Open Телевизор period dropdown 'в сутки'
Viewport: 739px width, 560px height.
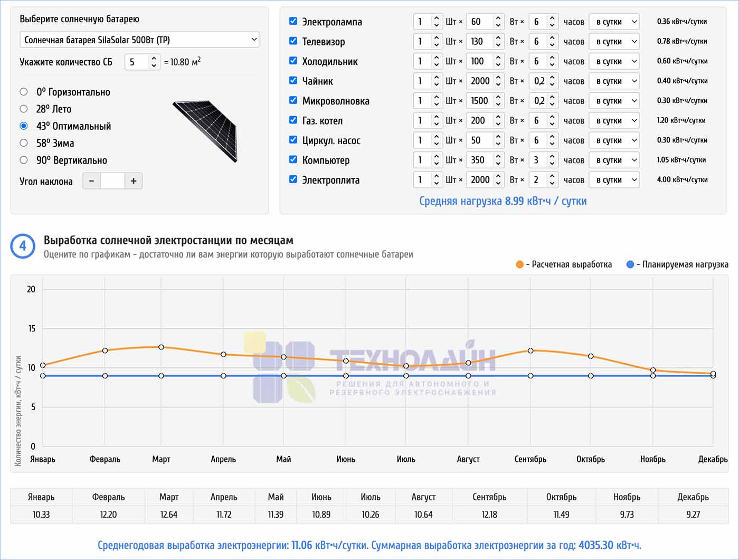coord(614,42)
